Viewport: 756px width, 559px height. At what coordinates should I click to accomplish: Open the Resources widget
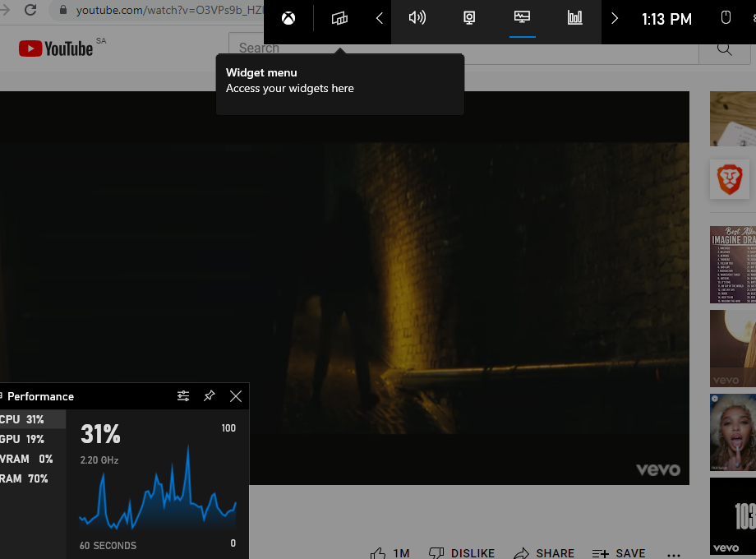tap(574, 18)
